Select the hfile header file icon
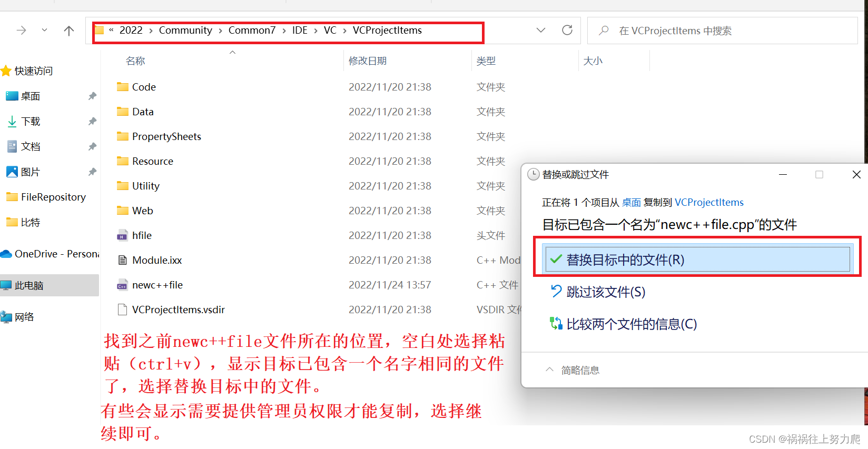 [122, 235]
